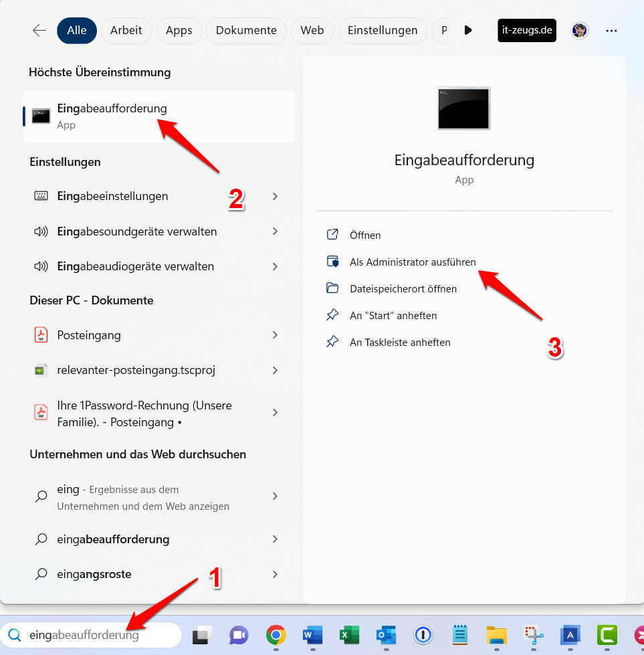
Task: Go back with the left arrow icon
Action: 39,31
